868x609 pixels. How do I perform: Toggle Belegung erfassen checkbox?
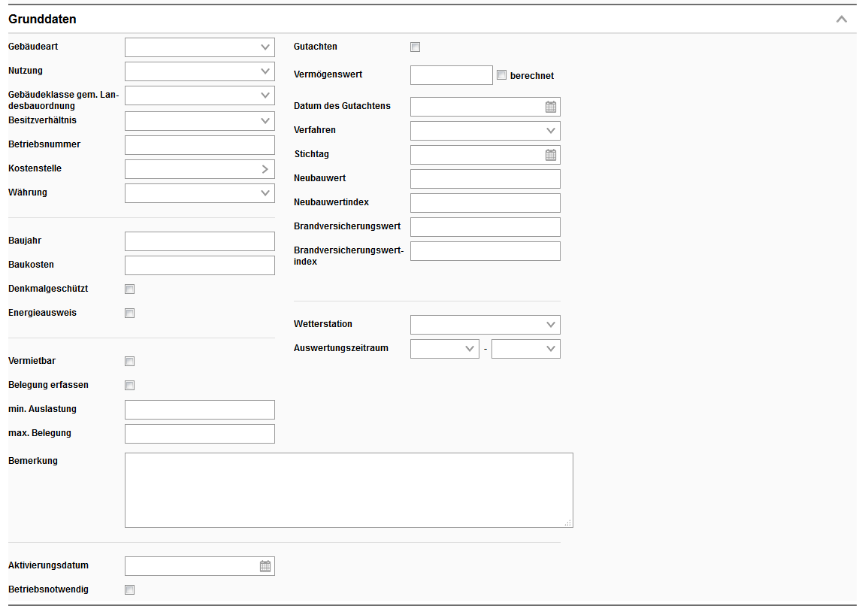(130, 386)
